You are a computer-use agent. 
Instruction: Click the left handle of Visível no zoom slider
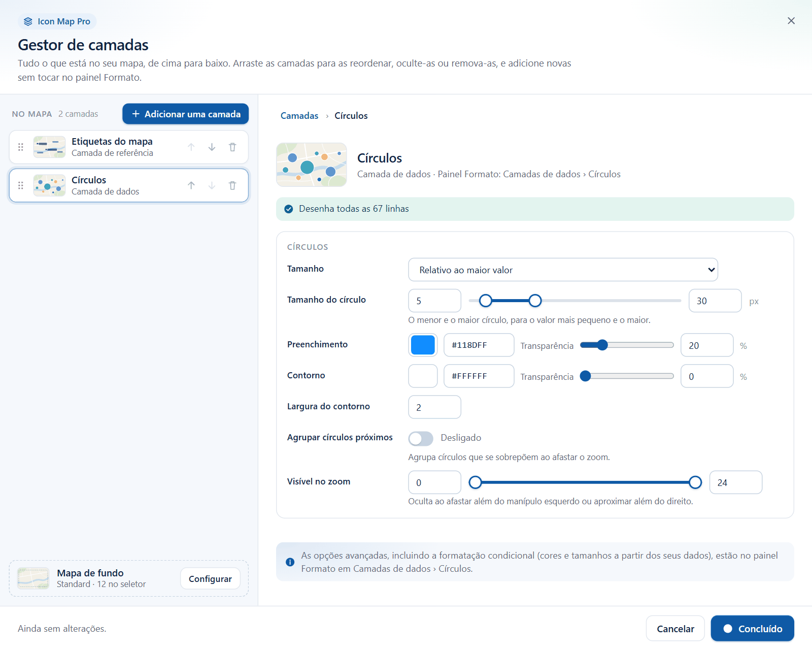point(475,482)
